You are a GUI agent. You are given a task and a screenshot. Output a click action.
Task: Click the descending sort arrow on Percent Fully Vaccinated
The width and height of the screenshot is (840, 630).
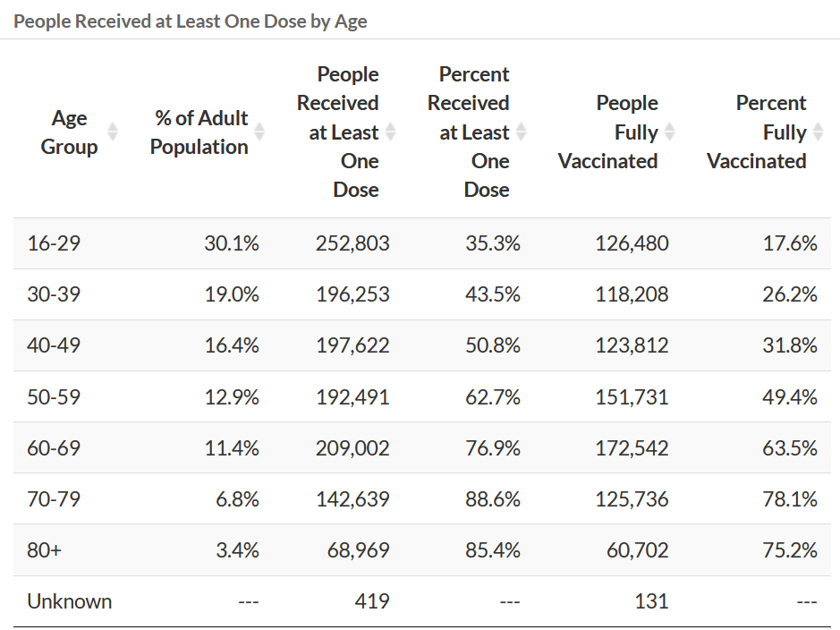click(x=820, y=137)
